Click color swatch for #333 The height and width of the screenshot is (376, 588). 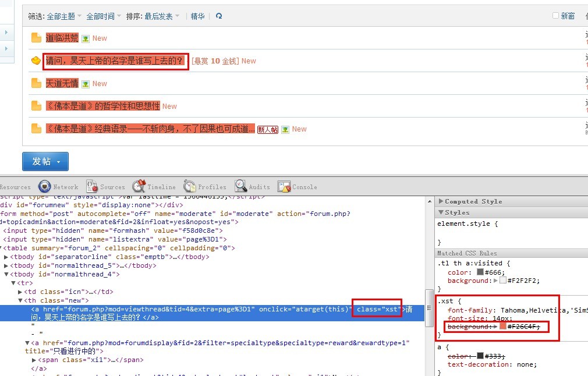(x=480, y=356)
